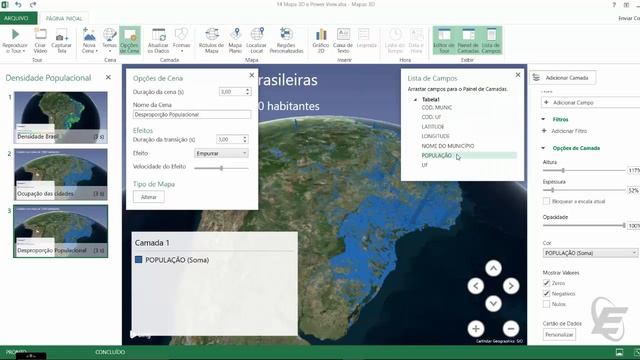Viewport: 640px width, 360px height.
Task: Click Capturar Tela ribbon icon
Action: 61,35
